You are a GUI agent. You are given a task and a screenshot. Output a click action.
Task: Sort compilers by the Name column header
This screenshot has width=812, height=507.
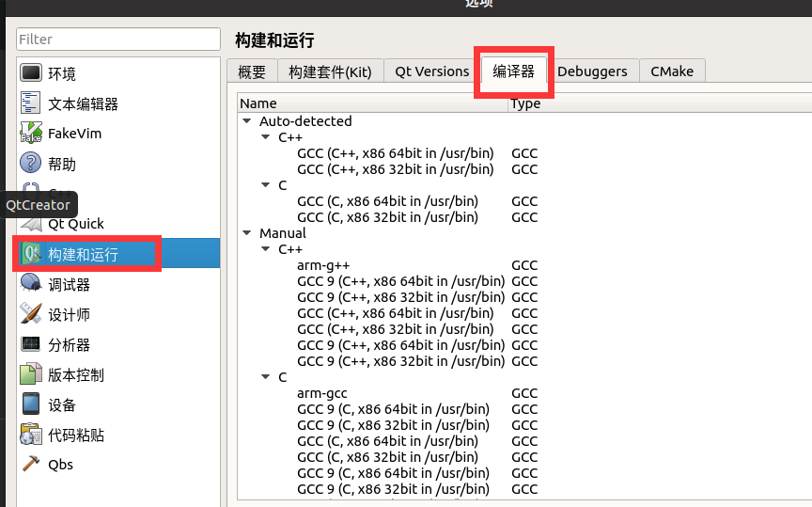pos(373,103)
